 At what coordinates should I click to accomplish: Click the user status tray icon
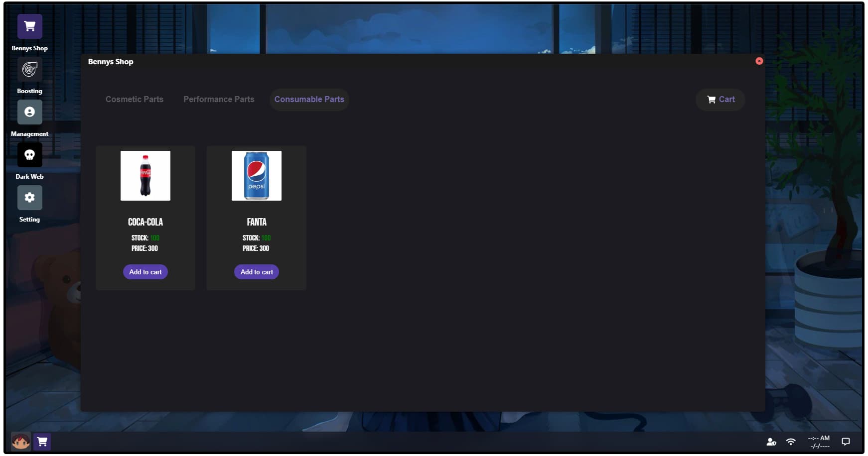[771, 442]
